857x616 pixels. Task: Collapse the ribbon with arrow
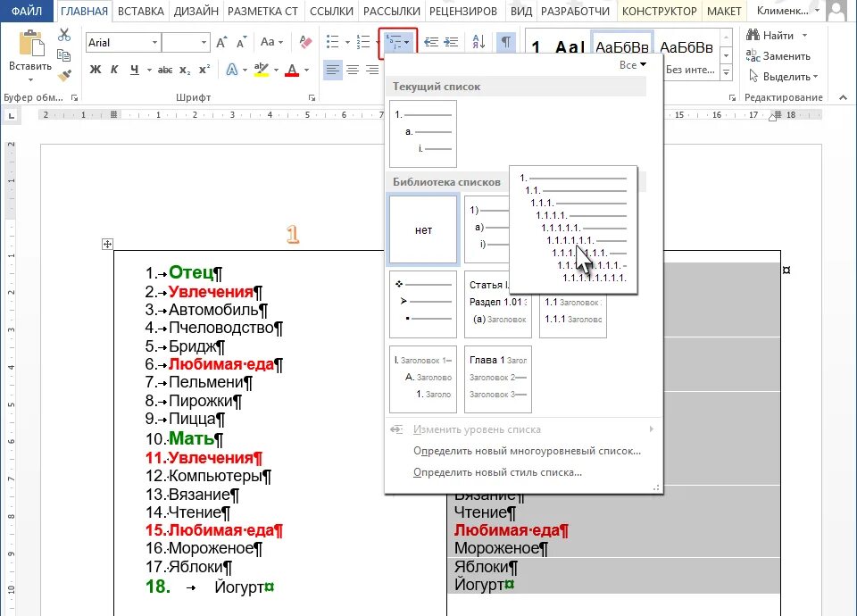(x=844, y=97)
